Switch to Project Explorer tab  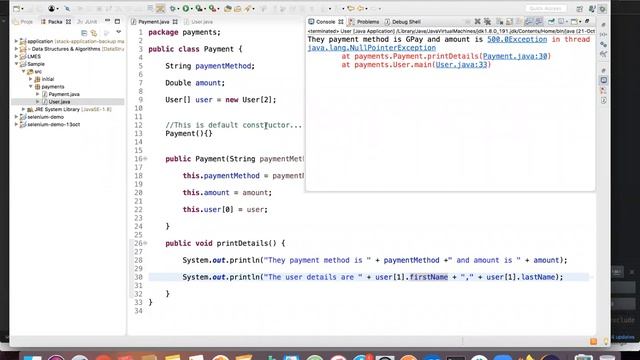(x=23, y=22)
